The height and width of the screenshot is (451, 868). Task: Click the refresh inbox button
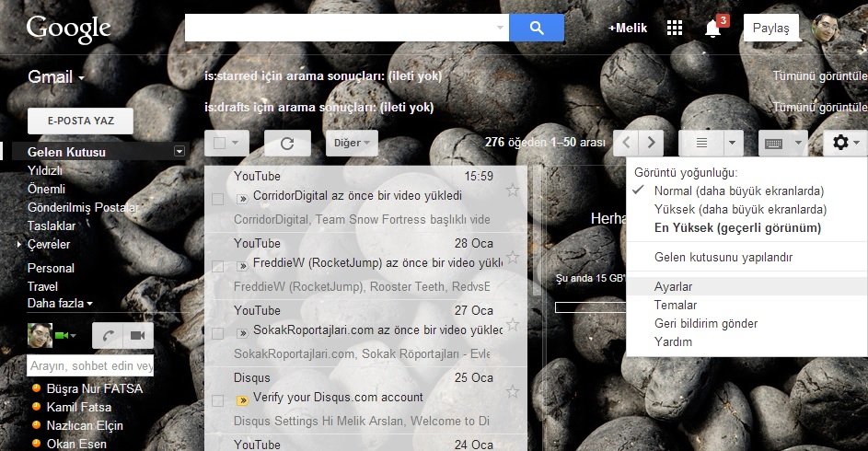pos(287,144)
